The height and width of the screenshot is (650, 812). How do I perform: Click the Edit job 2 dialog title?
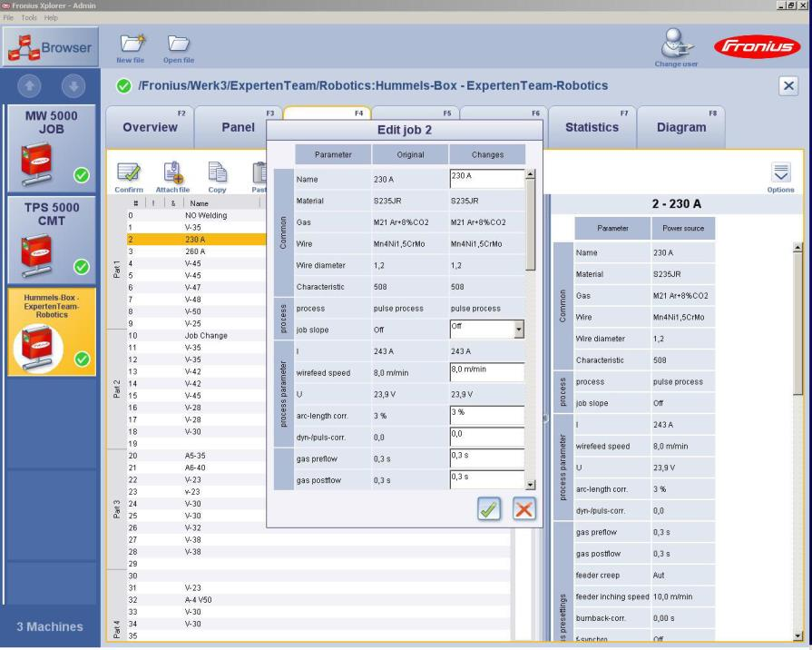point(405,130)
